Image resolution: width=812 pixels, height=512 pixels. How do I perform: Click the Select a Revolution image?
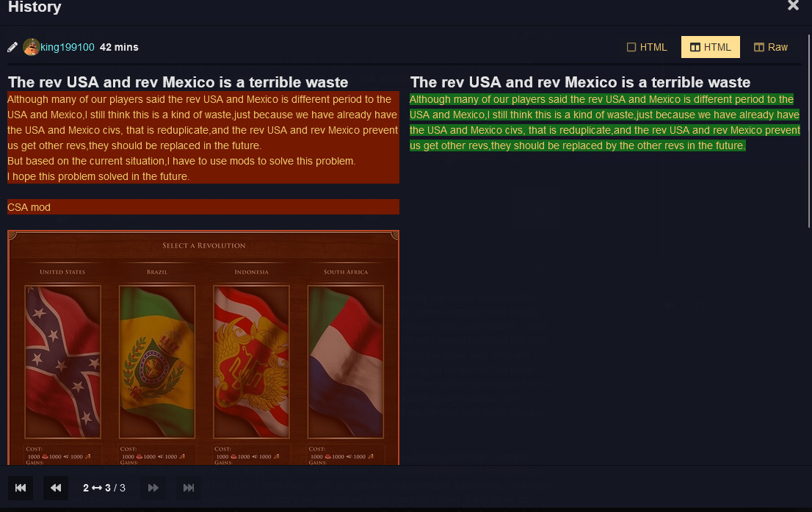[203, 347]
